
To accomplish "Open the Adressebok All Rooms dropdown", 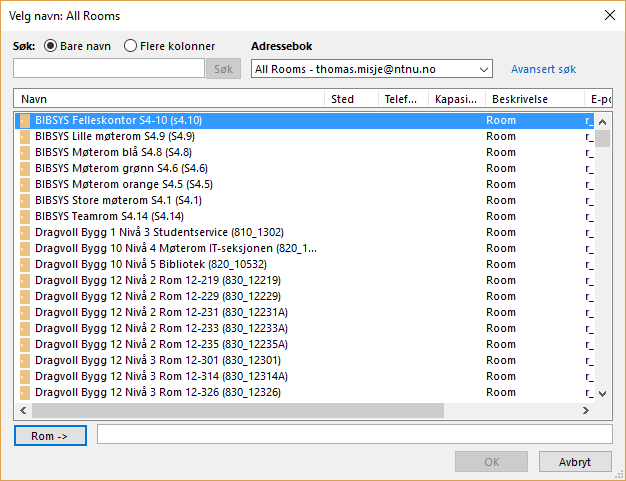I will click(372, 69).
